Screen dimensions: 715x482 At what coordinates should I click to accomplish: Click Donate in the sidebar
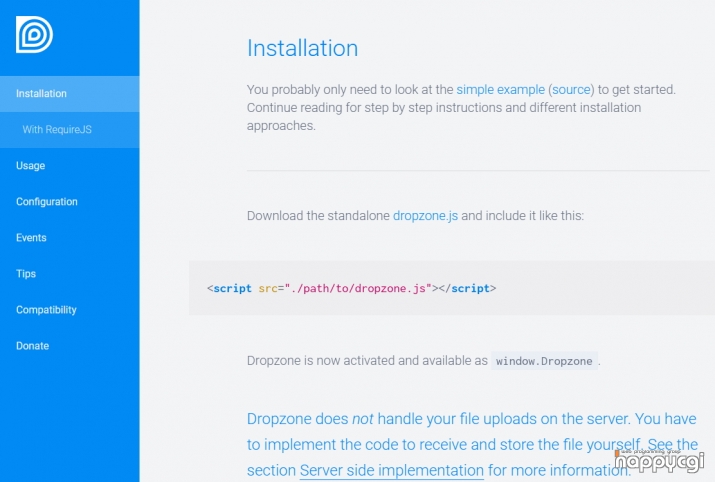(32, 346)
